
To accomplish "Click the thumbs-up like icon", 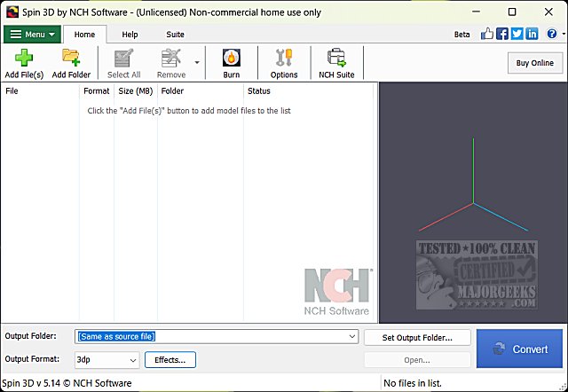I will click(487, 34).
